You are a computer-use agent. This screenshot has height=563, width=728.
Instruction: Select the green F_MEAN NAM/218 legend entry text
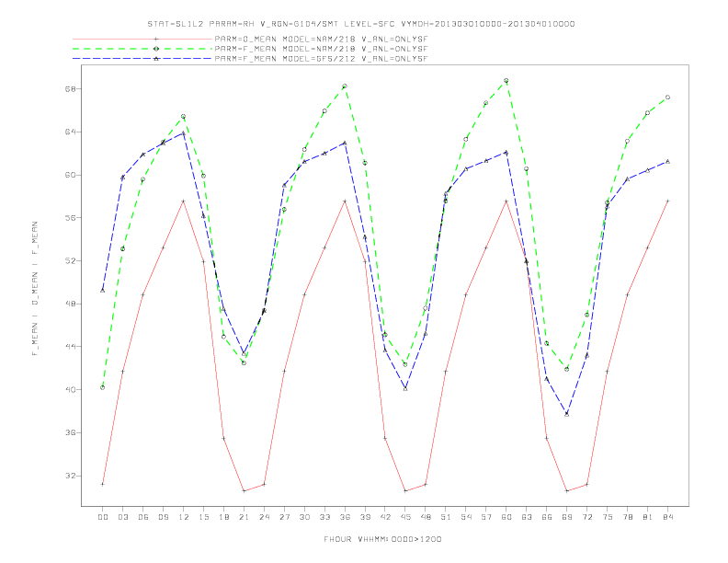pyautogui.click(x=321, y=49)
